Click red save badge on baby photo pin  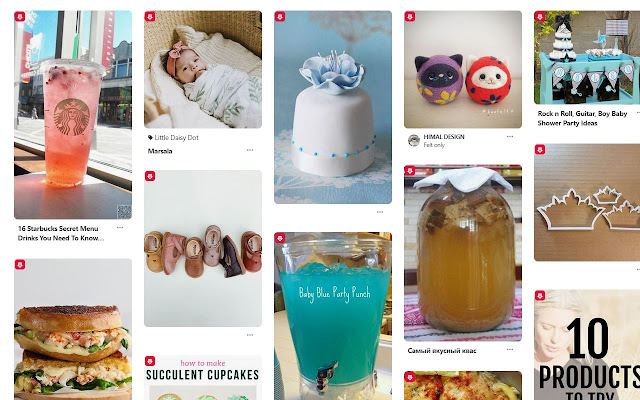[x=150, y=17]
